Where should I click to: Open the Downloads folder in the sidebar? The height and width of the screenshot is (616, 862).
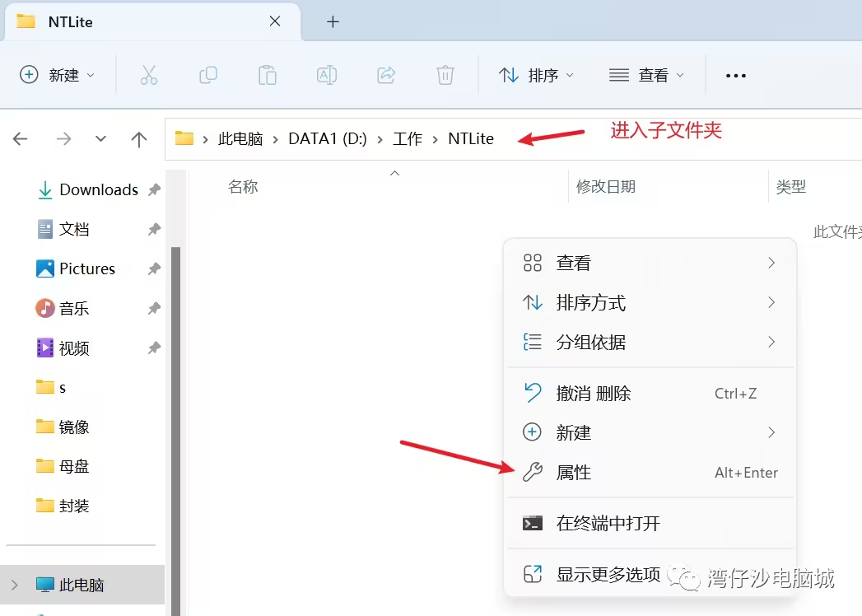pyautogui.click(x=98, y=189)
